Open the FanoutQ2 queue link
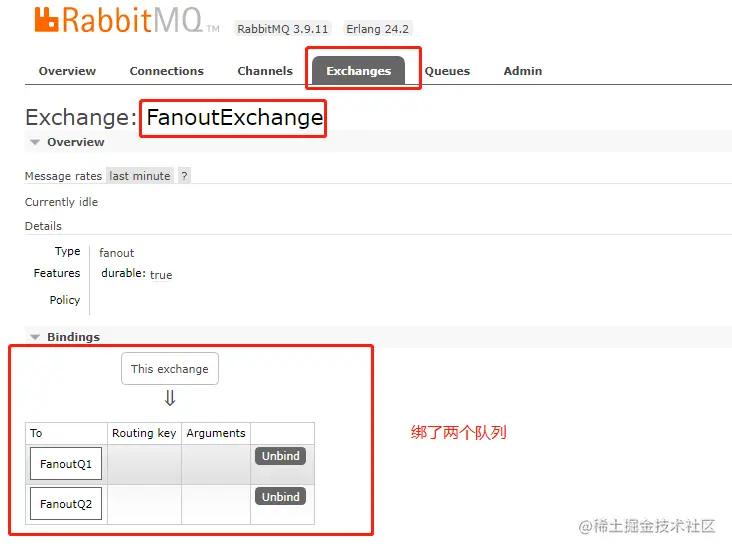732x551 pixels. click(66, 504)
